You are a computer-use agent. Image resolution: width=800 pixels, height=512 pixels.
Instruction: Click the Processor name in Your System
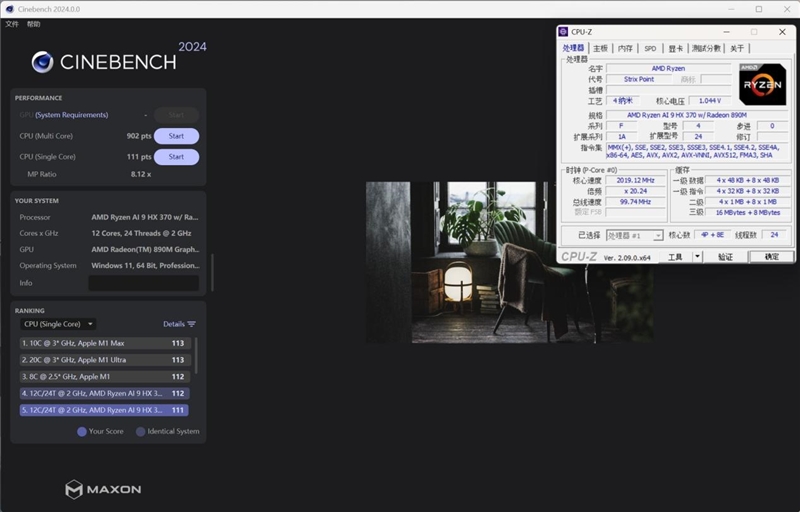point(145,217)
